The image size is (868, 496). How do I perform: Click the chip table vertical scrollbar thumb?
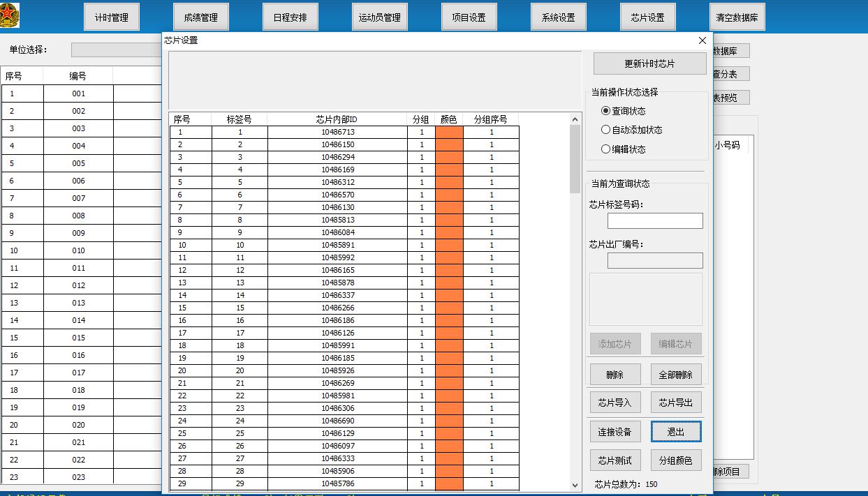pos(575,159)
